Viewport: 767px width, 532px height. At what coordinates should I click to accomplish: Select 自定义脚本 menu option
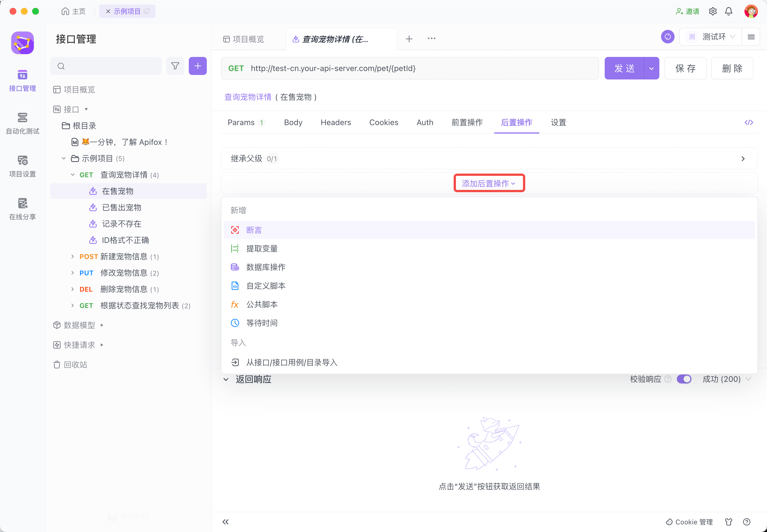(266, 286)
